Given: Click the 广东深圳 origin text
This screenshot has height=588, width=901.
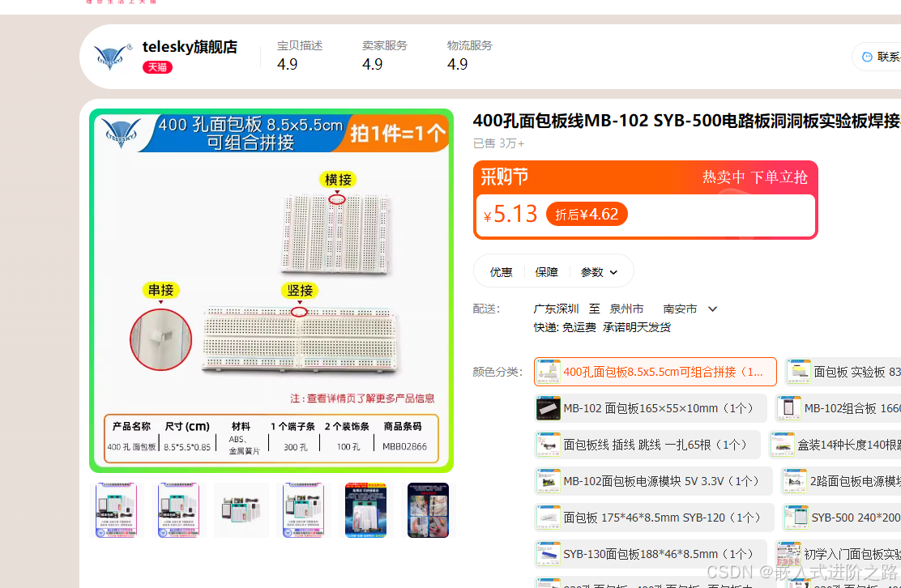Looking at the screenshot, I should click(x=556, y=309).
